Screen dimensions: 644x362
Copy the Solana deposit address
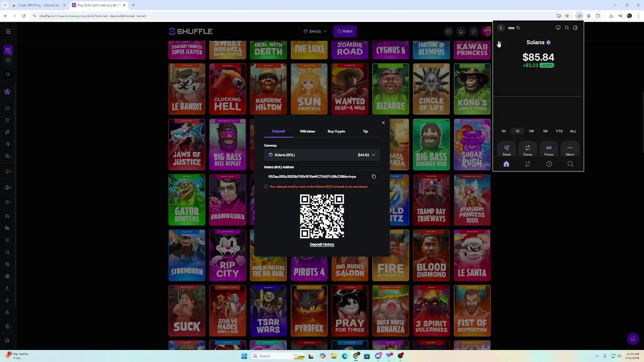click(374, 176)
